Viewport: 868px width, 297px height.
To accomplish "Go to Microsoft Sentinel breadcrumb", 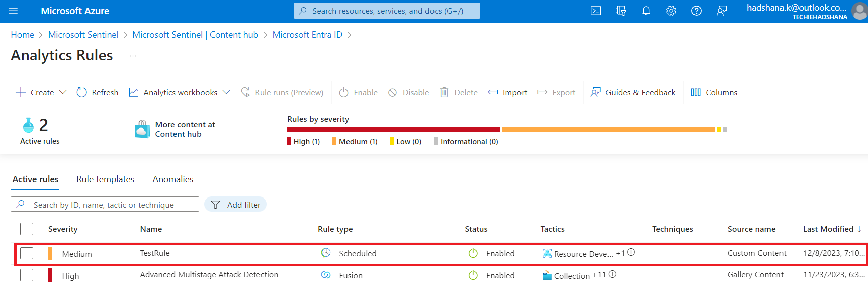I will [x=83, y=35].
